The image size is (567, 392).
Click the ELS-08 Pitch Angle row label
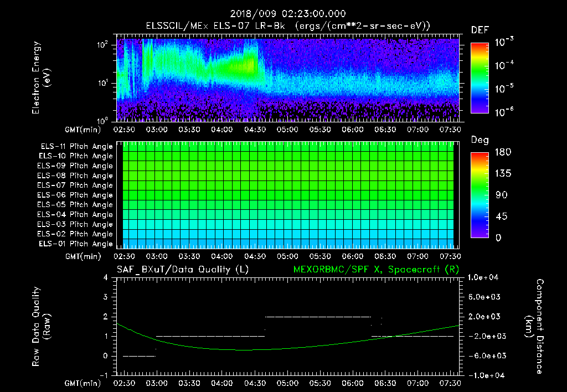tap(75, 176)
